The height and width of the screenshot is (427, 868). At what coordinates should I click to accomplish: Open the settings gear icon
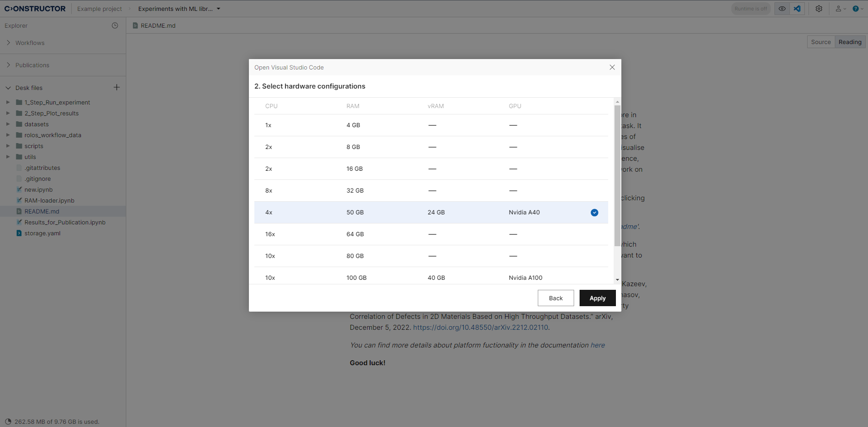pos(818,9)
